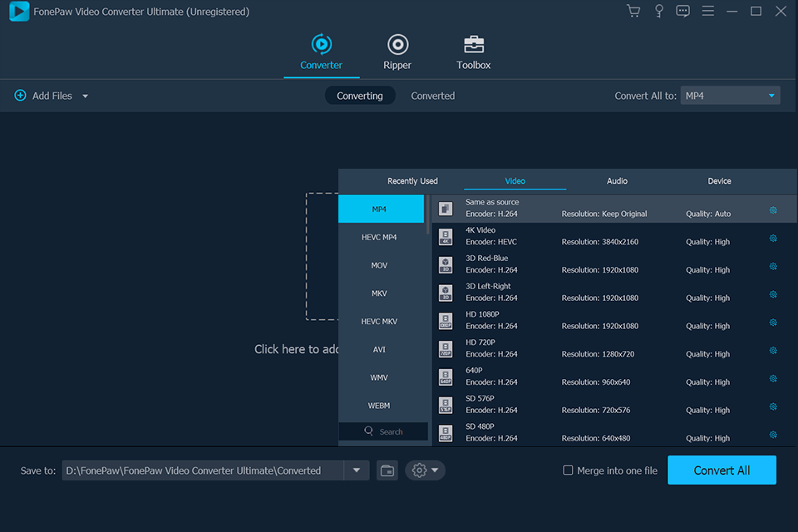This screenshot has height=532, width=798.
Task: Open the feedback message icon
Action: (682, 11)
